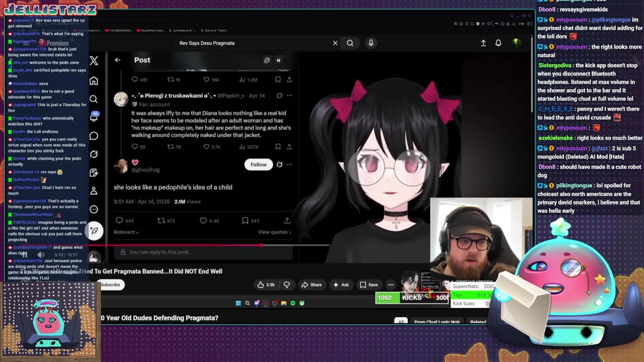Open the File Explorer folder taskbar icon

(284, 303)
